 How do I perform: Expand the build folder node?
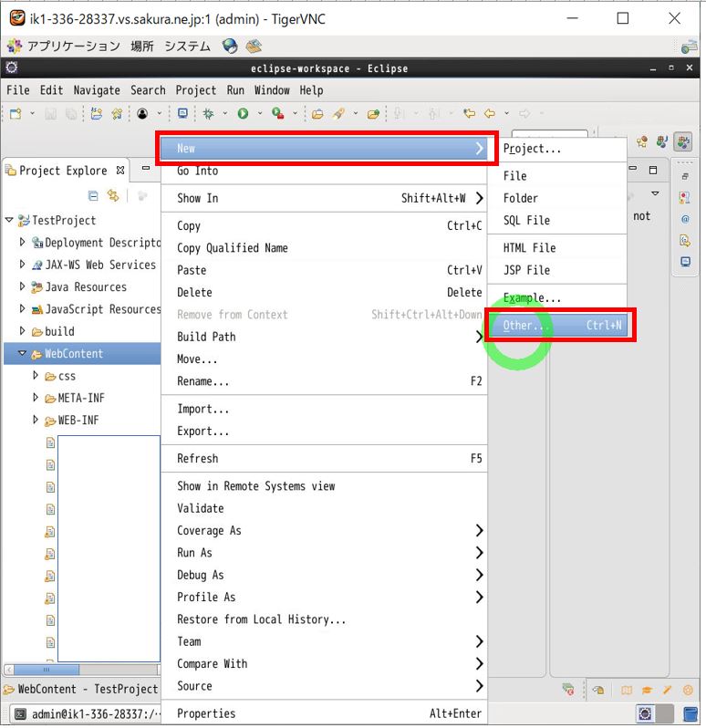(x=22, y=331)
